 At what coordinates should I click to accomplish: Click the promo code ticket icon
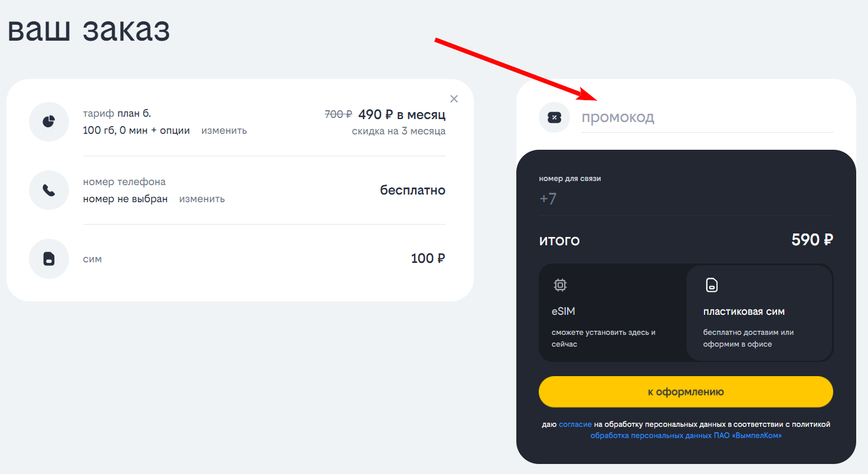click(x=554, y=117)
